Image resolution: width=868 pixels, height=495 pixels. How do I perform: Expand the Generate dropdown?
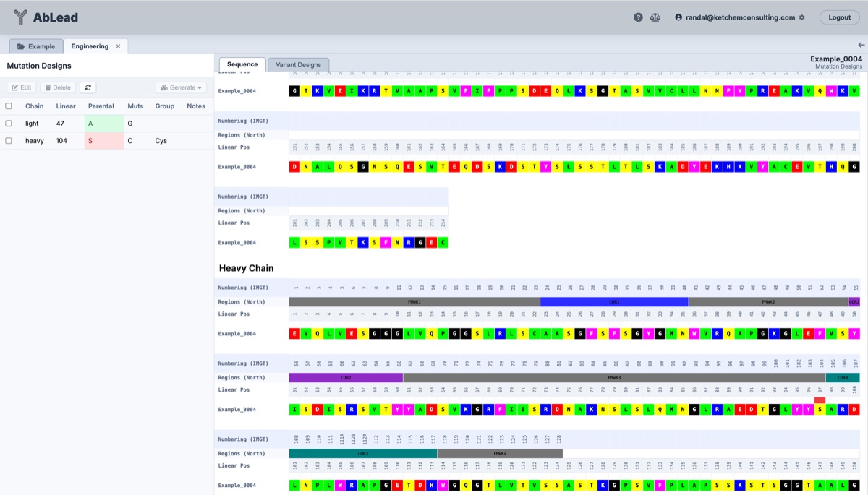[x=181, y=87]
